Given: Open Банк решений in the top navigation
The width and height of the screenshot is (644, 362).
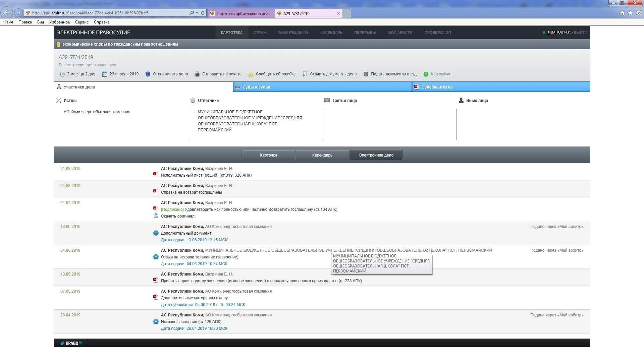Looking at the screenshot, I should pyautogui.click(x=293, y=33).
